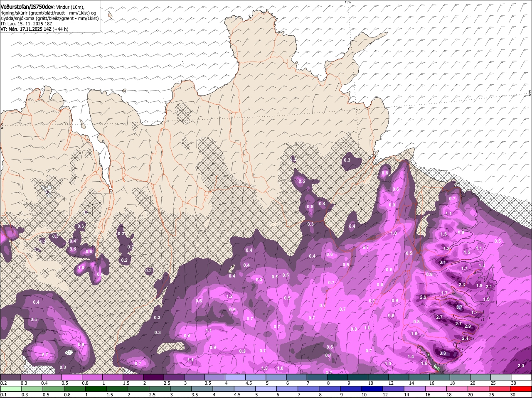Screen dimensions: 532x398
Task: Pick the lavender swatch between 14 and 16 in green legend
Action: 415,389
